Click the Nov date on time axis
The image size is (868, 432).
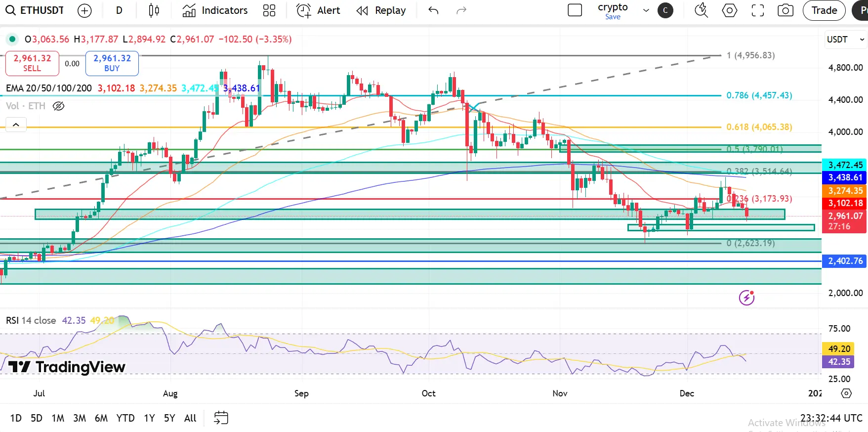(560, 393)
